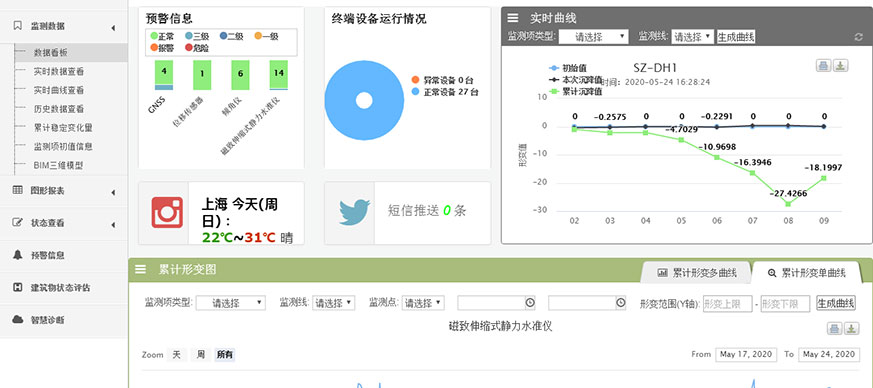
Task: Click the 形变下限 input field
Action: tap(786, 303)
